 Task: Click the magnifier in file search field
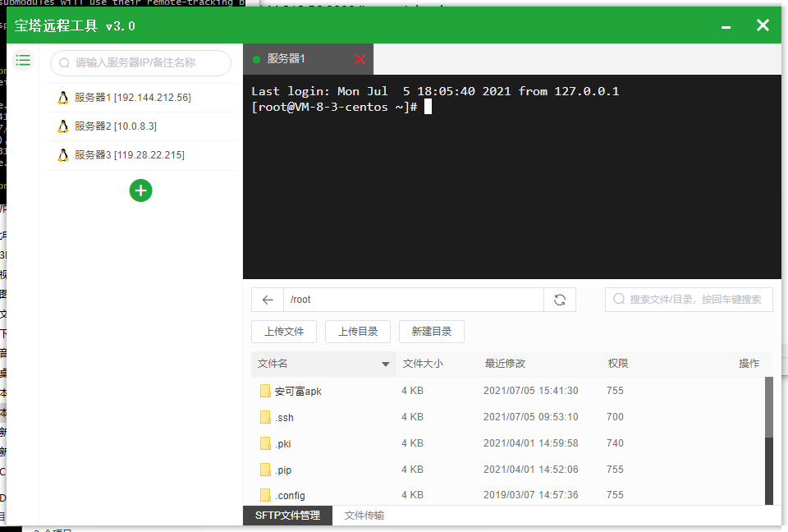pos(619,299)
